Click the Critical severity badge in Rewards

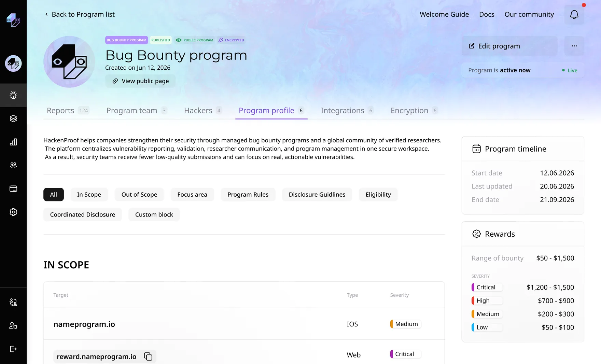coord(487,287)
